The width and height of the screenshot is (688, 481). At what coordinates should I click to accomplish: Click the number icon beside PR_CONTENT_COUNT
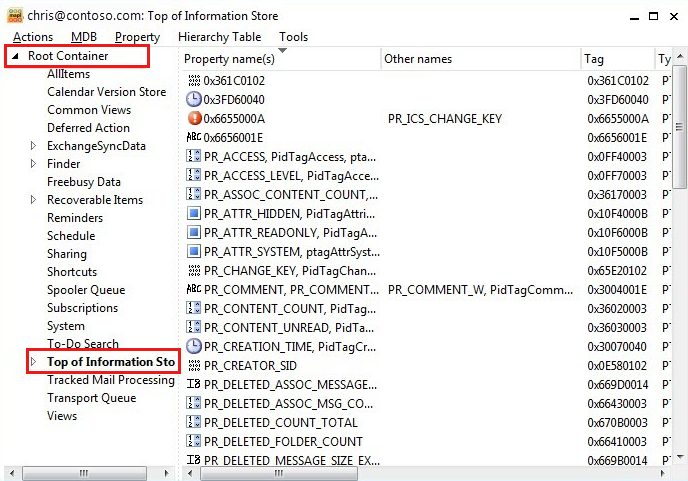194,309
